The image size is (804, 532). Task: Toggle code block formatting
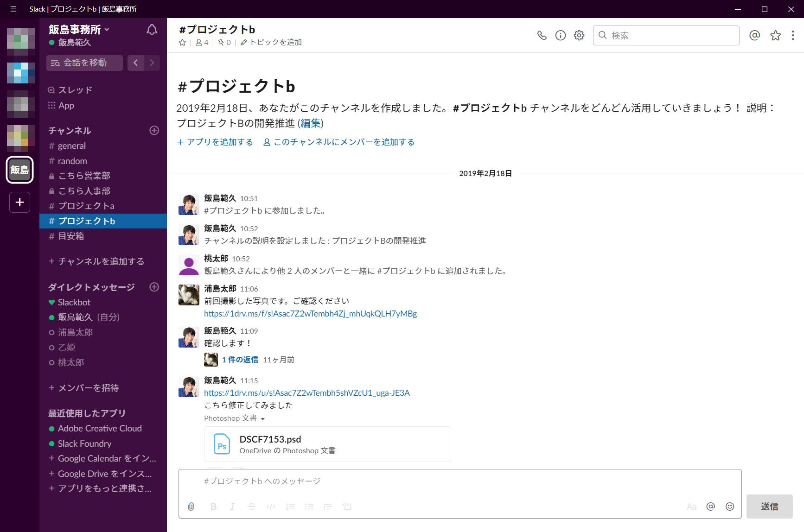click(x=347, y=507)
